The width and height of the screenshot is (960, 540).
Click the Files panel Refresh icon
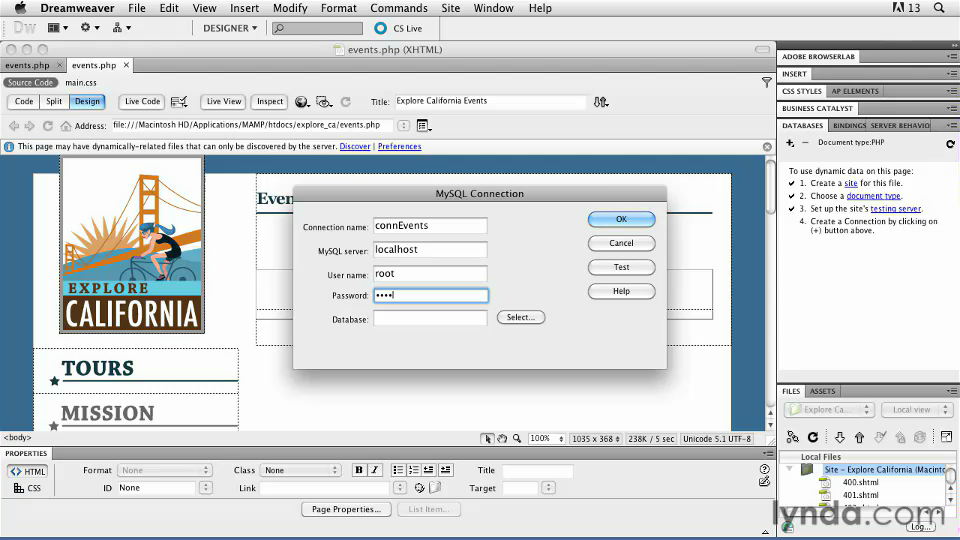click(813, 437)
